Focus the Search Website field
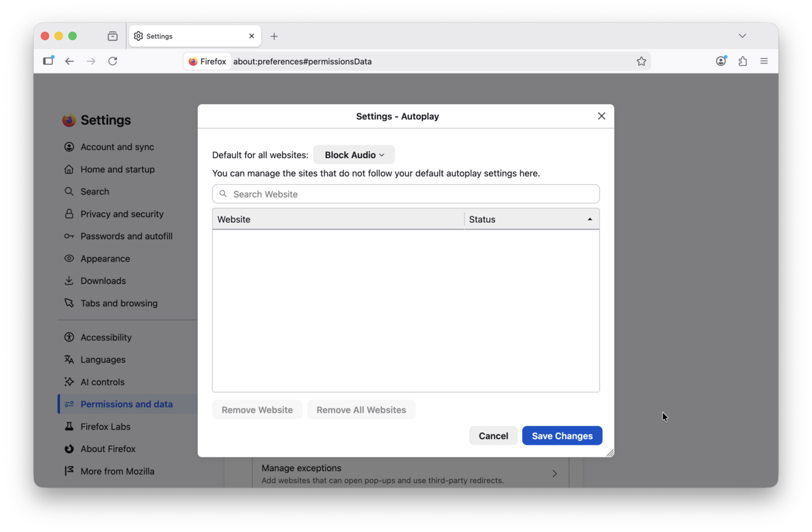812x532 pixels. pyautogui.click(x=406, y=194)
